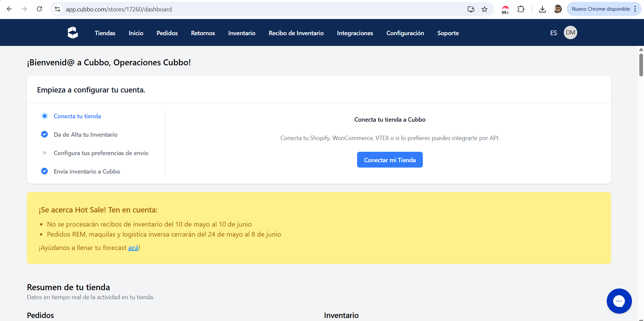Image resolution: width=644 pixels, height=321 pixels.
Task: Open the forecast link 'acá'
Action: [x=133, y=248]
